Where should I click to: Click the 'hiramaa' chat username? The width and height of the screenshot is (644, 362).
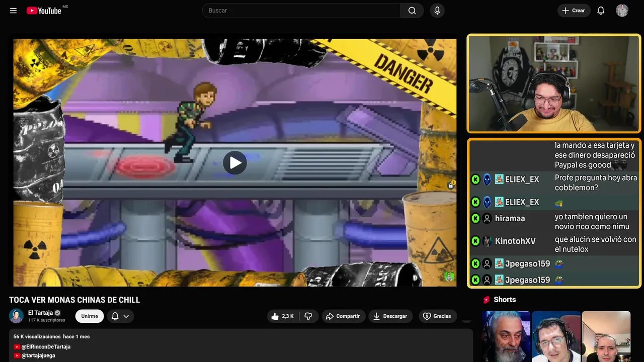(510, 218)
